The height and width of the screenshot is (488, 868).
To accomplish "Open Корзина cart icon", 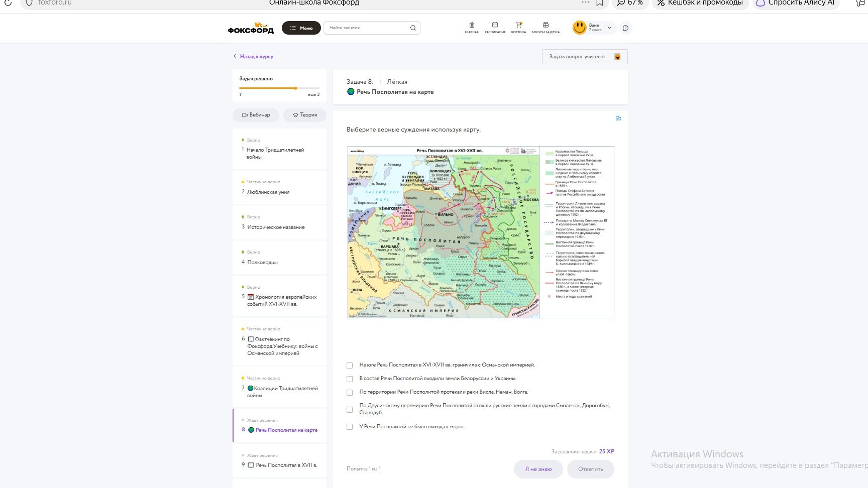I will tap(518, 28).
